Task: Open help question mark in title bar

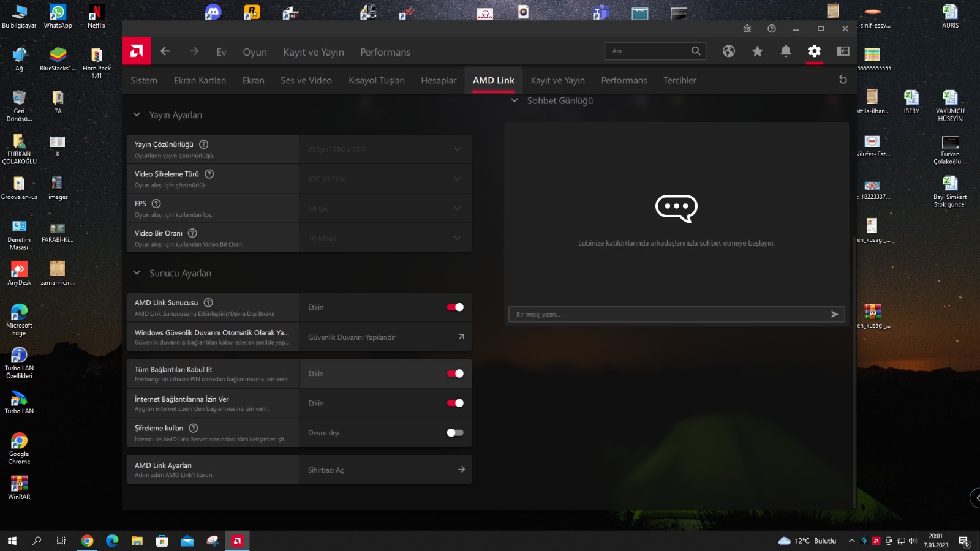Action: [771, 29]
